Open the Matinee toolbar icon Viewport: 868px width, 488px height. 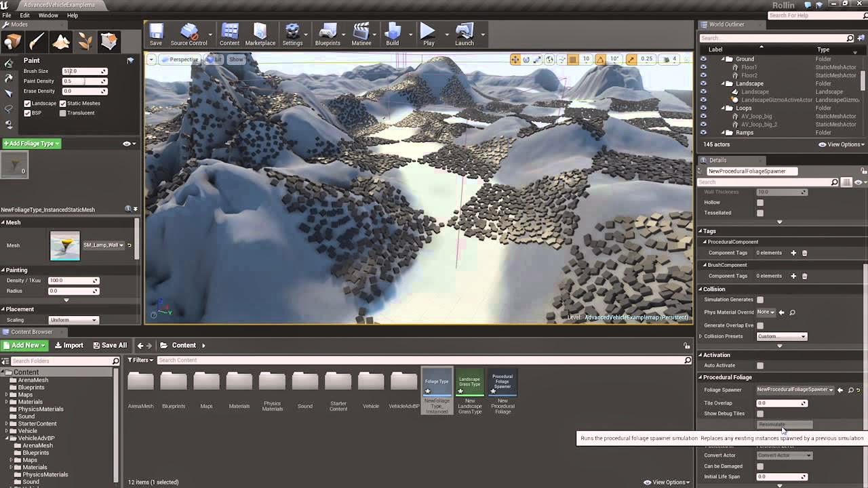click(x=361, y=34)
